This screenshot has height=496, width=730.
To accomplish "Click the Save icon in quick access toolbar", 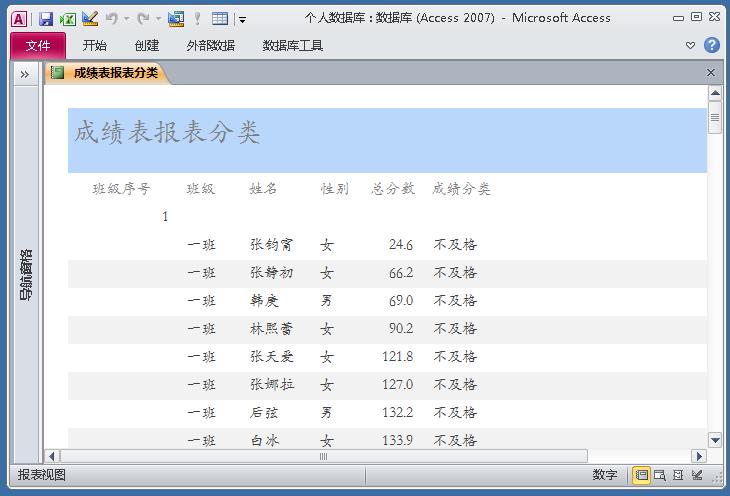I will point(46,18).
